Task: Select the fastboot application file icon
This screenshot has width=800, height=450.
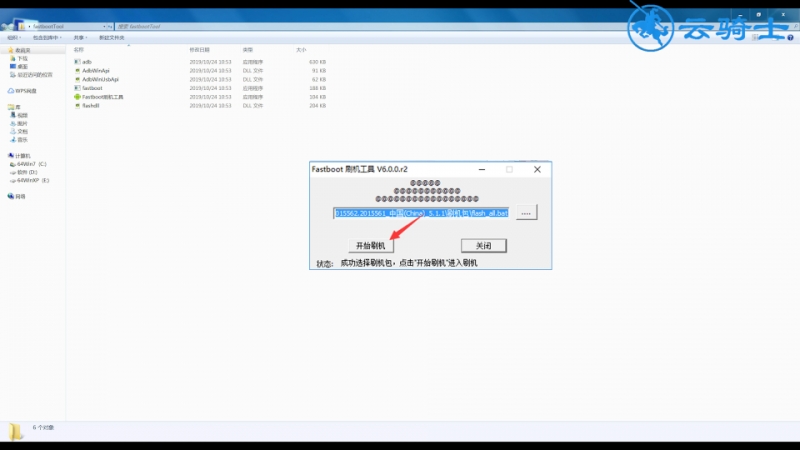Action: 77,88
